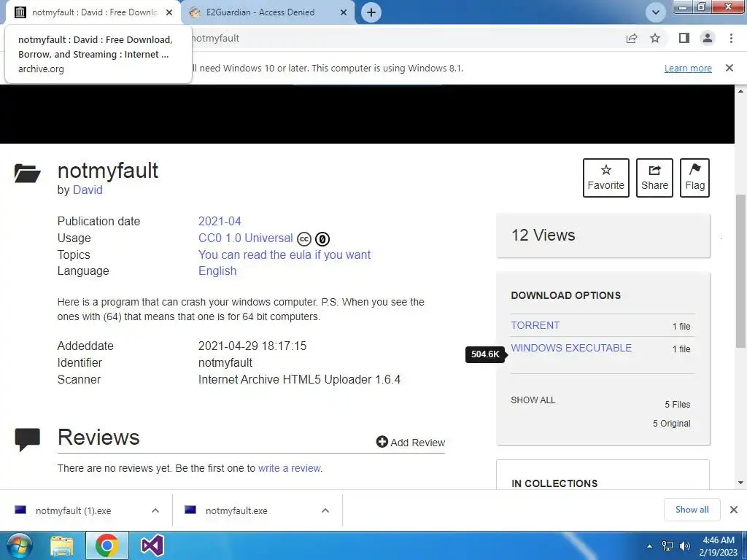The image size is (747, 560).
Task: Click the volume speaker tray icon
Action: (685, 546)
